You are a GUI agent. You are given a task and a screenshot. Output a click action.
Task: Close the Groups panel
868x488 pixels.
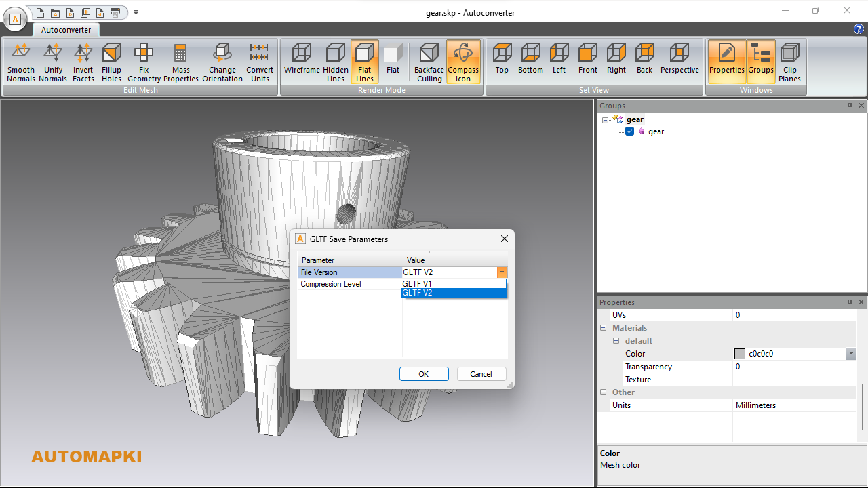[861, 106]
